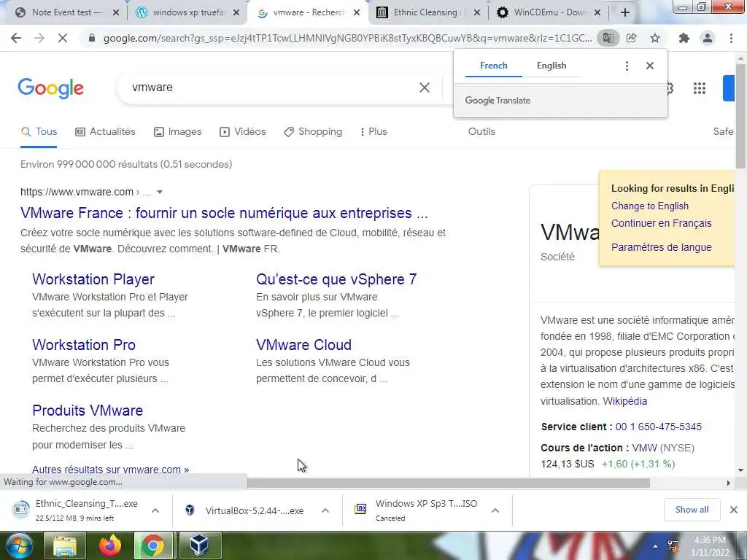
Task: Expand options for Ethnic_Cleansing download
Action: 155,510
